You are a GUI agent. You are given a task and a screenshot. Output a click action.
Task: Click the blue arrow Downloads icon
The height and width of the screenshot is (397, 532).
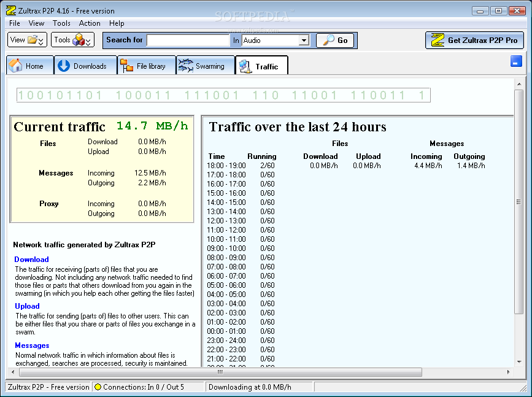pyautogui.click(x=63, y=66)
